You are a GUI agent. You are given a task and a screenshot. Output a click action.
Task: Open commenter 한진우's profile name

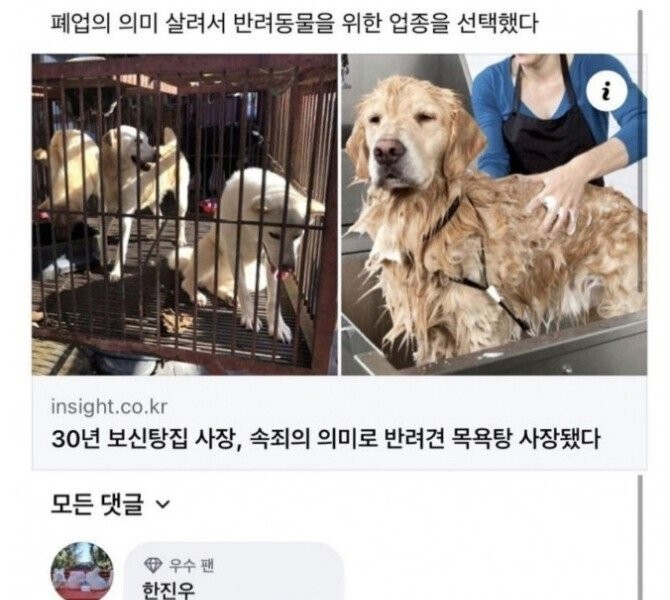[x=168, y=590]
